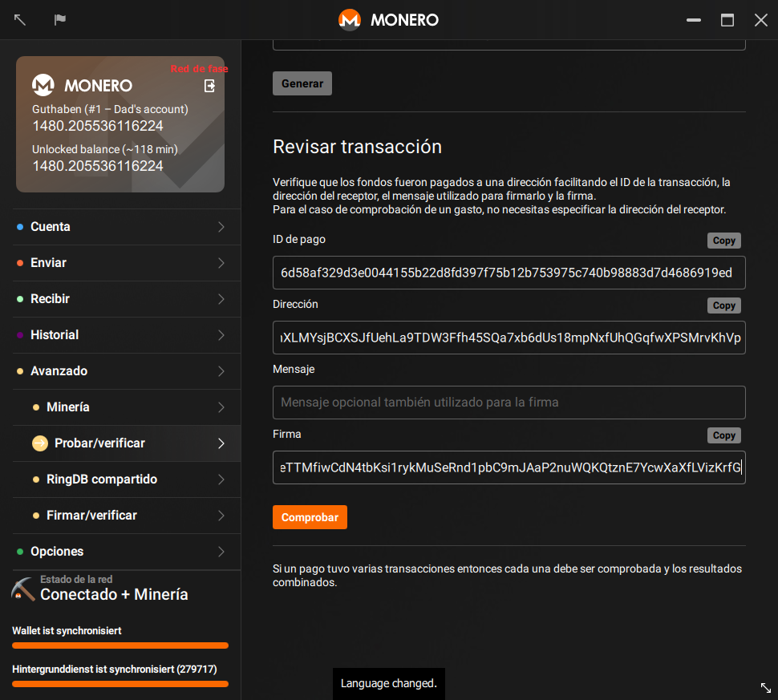Select the Opciones menu item
778x700 pixels.
[x=127, y=552]
